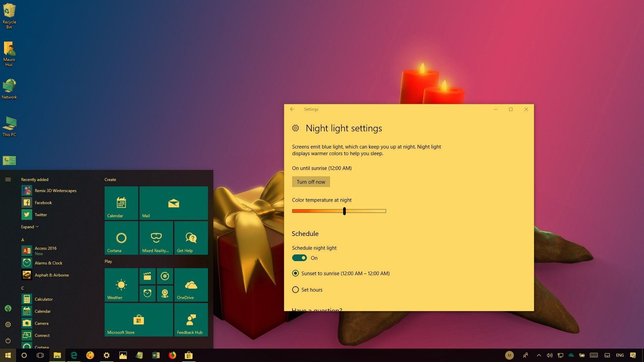Open the Calendar tile in Start menu
Image resolution: width=644 pixels, height=362 pixels.
(x=121, y=203)
